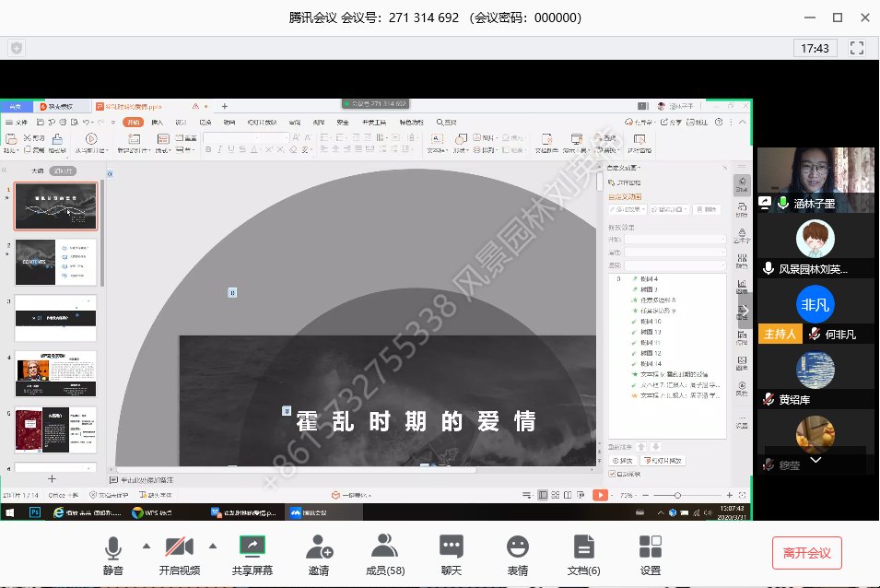Enter fullscreen using top-right icon
This screenshot has height=588, width=880.
(857, 48)
